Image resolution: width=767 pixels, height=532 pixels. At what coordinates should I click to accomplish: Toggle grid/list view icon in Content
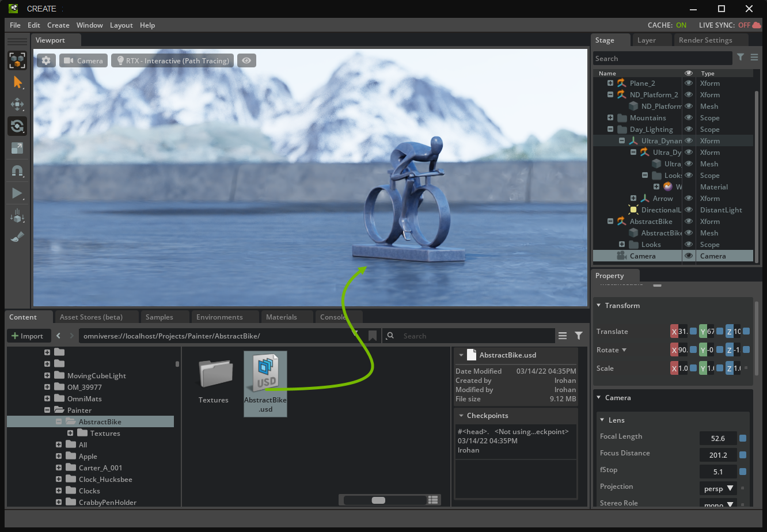tap(434, 500)
